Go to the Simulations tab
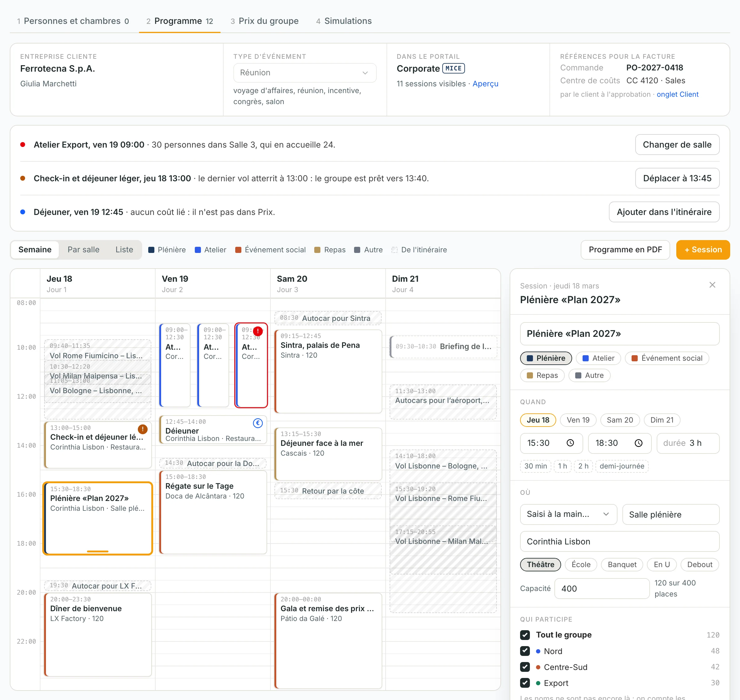 (344, 21)
